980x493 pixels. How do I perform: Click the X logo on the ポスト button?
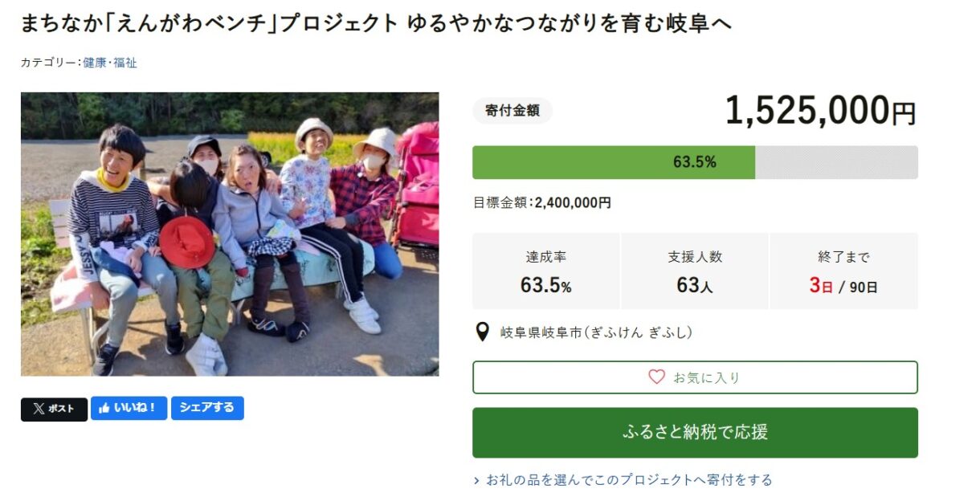tap(38, 409)
